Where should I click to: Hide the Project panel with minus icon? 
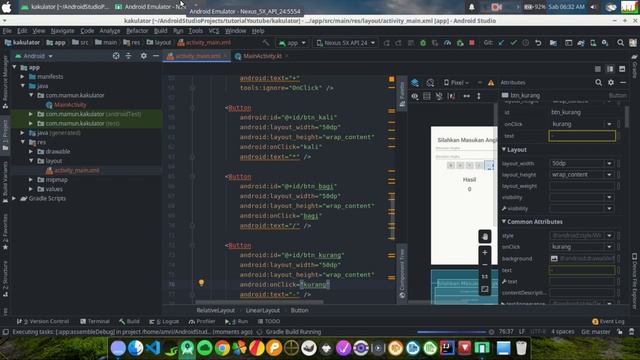tap(156, 56)
